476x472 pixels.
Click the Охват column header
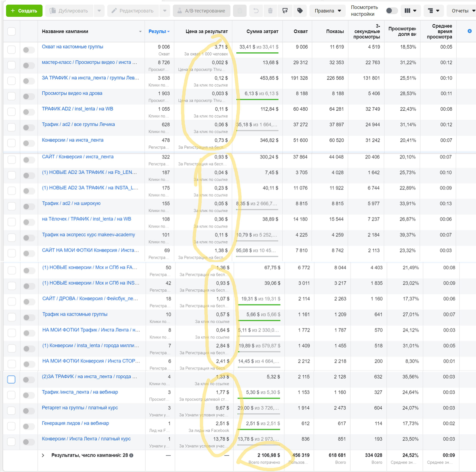coord(300,31)
